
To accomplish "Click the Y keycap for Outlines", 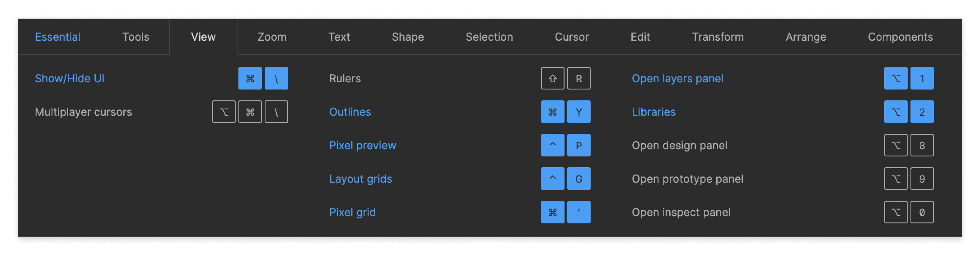I will tap(579, 112).
